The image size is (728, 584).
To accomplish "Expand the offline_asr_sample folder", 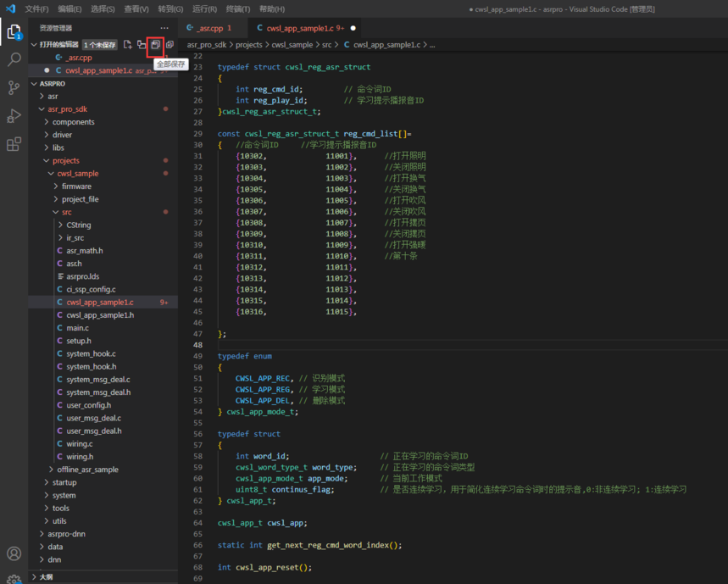I will tap(52, 470).
